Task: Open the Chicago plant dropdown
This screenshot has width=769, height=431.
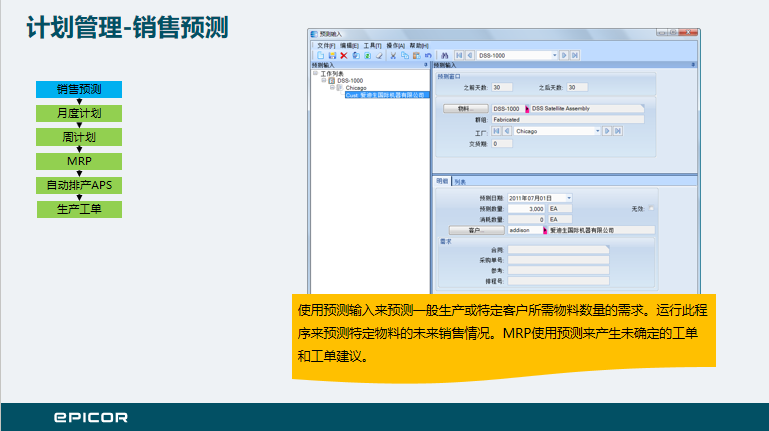Action: click(597, 131)
